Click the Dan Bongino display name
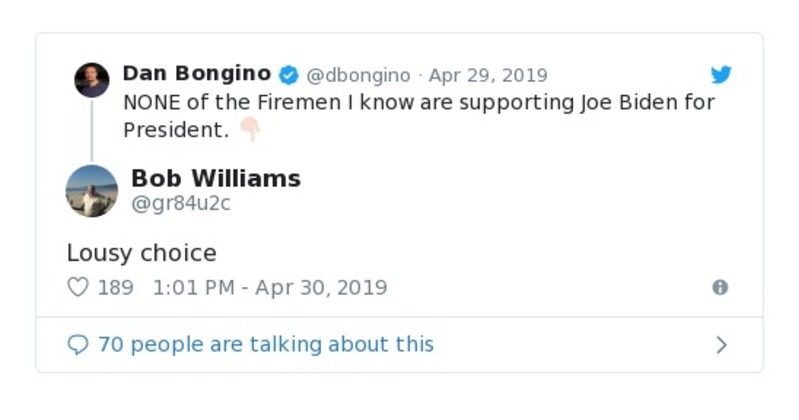The width and height of the screenshot is (799, 420). pyautogui.click(x=196, y=74)
